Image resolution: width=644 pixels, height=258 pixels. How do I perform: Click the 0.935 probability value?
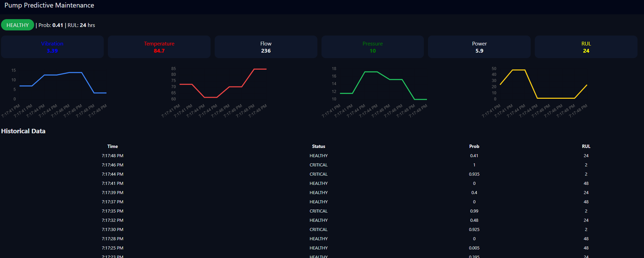point(474,174)
